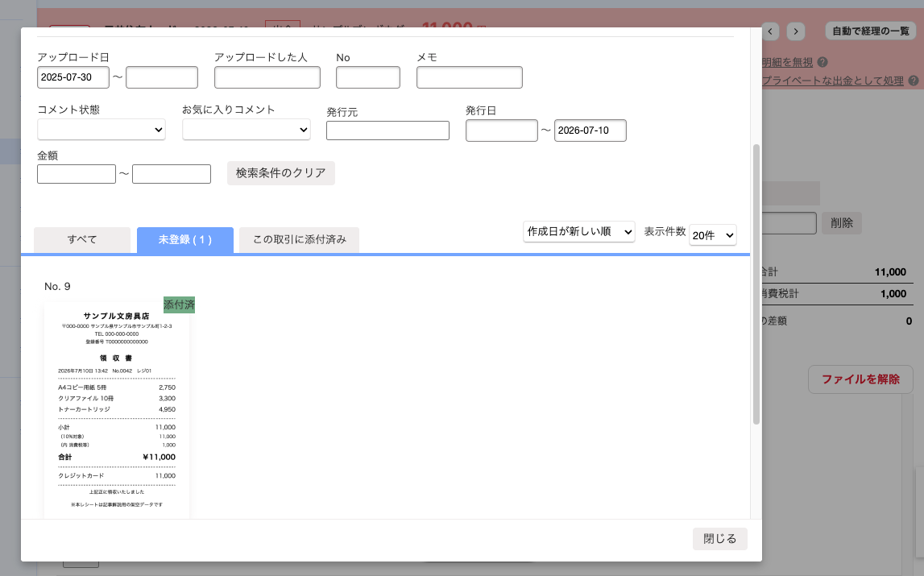Focus the メモ input field
The width and height of the screenshot is (924, 576).
[470, 77]
